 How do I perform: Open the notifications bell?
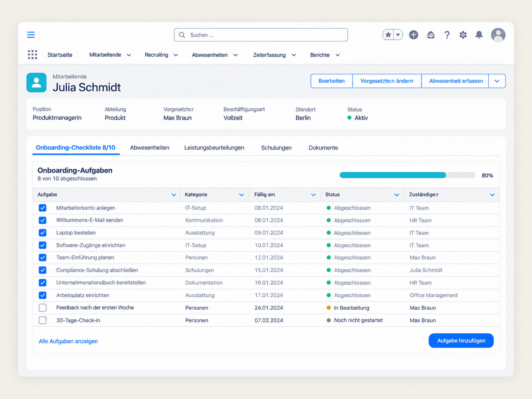[479, 35]
